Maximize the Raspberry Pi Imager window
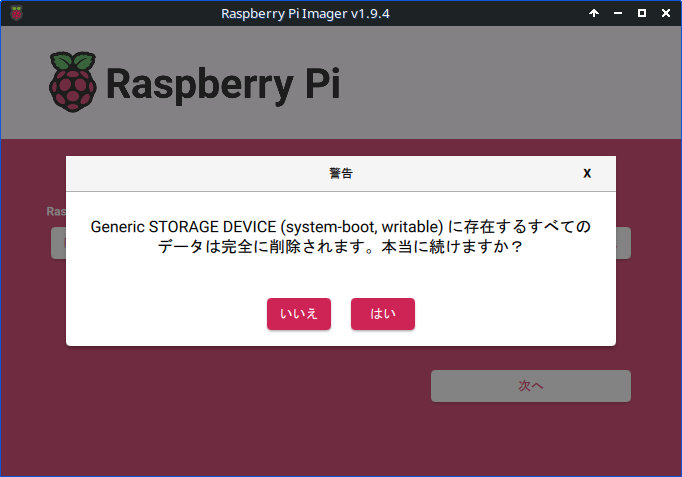 [642, 13]
